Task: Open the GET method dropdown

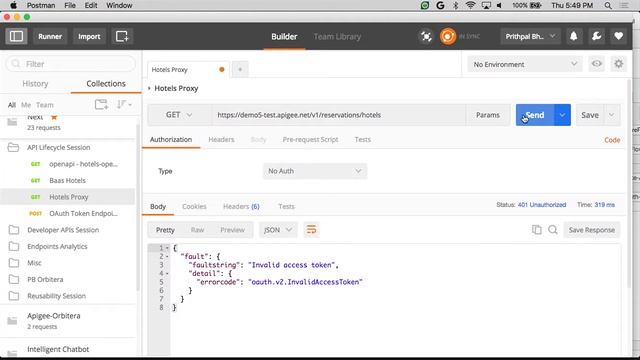Action: [x=179, y=115]
